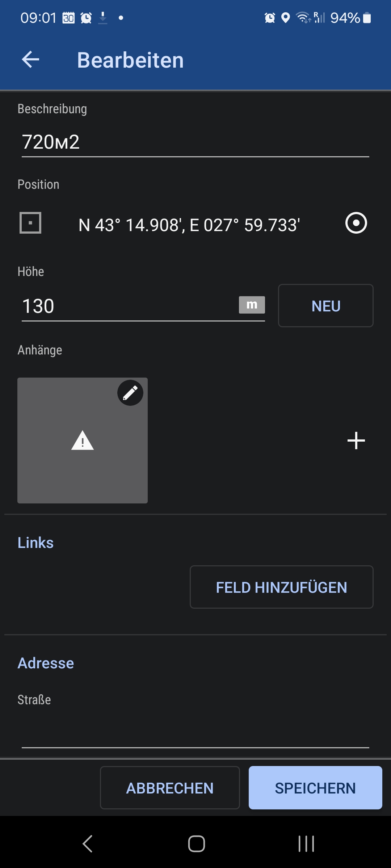Open the coordinate format square icon

pyautogui.click(x=30, y=223)
